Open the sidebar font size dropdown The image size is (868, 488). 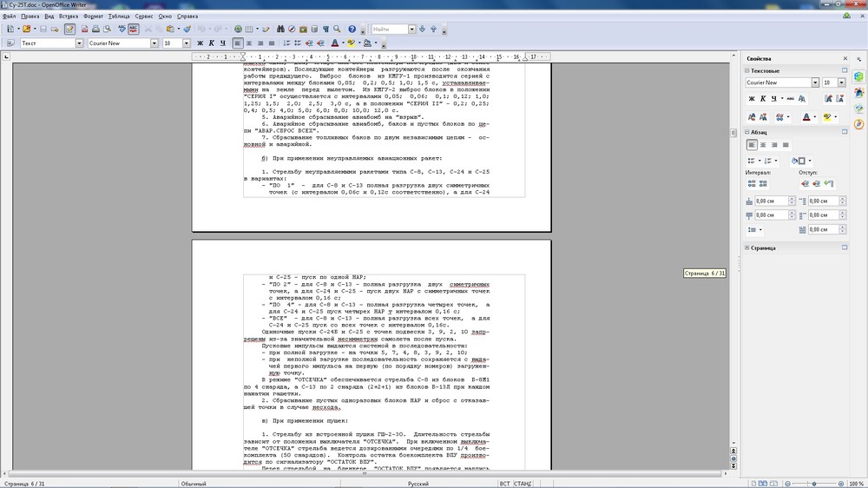(x=841, y=82)
